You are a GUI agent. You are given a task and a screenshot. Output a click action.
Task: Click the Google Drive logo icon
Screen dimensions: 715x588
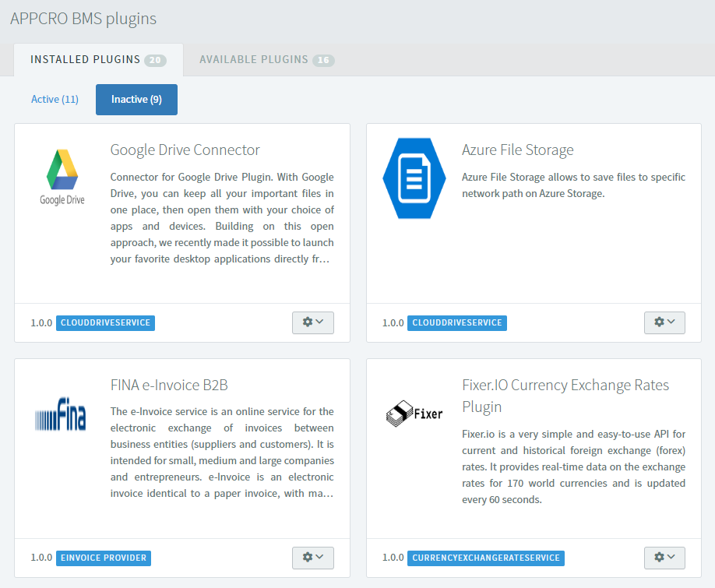62,178
